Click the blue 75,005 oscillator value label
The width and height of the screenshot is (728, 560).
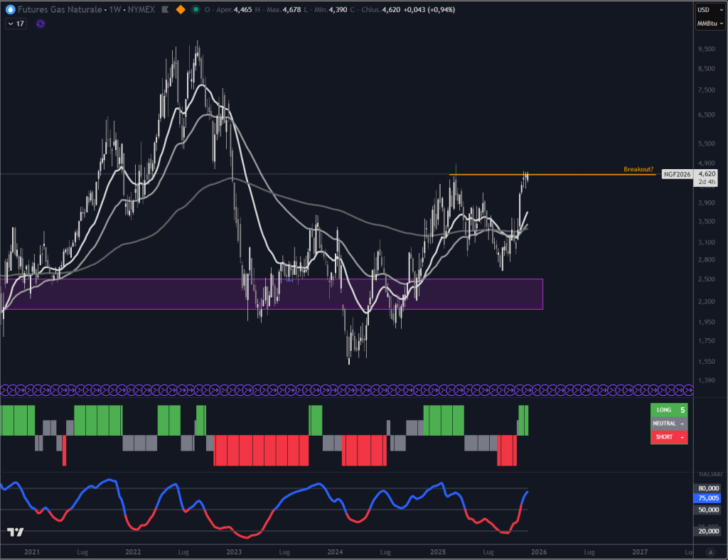[707, 499]
